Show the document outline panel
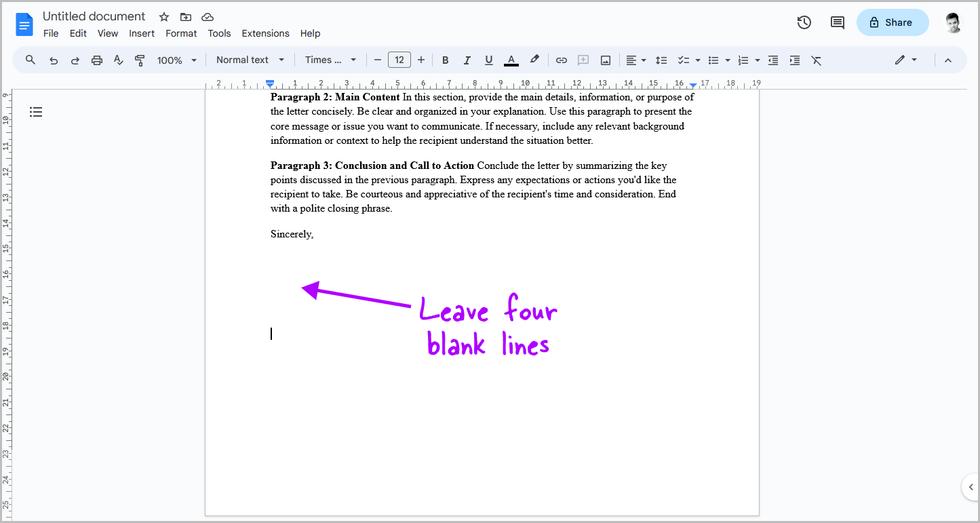 coord(36,111)
